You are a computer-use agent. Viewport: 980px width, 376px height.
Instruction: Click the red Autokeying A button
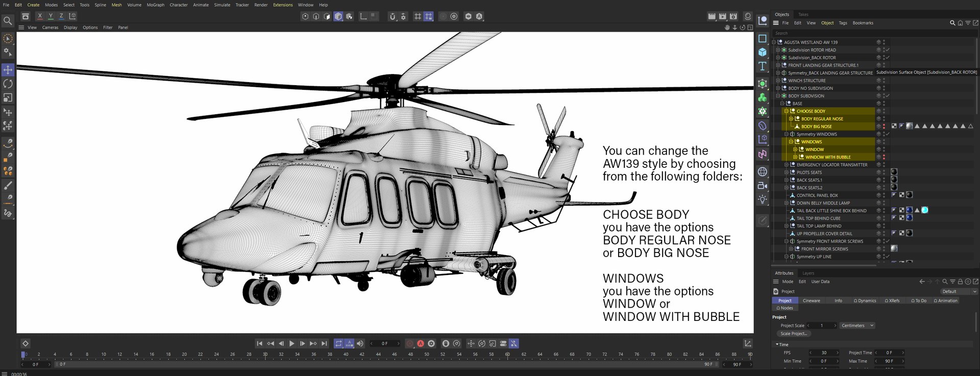click(421, 343)
